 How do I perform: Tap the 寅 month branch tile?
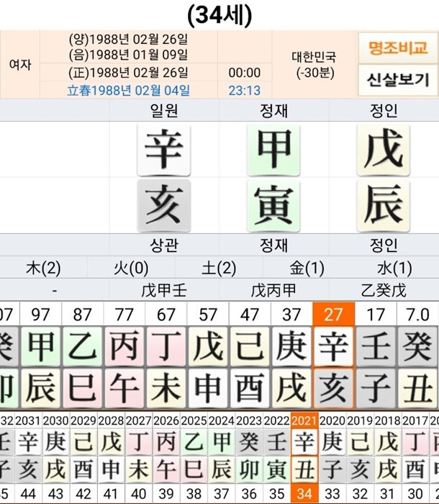(x=273, y=205)
